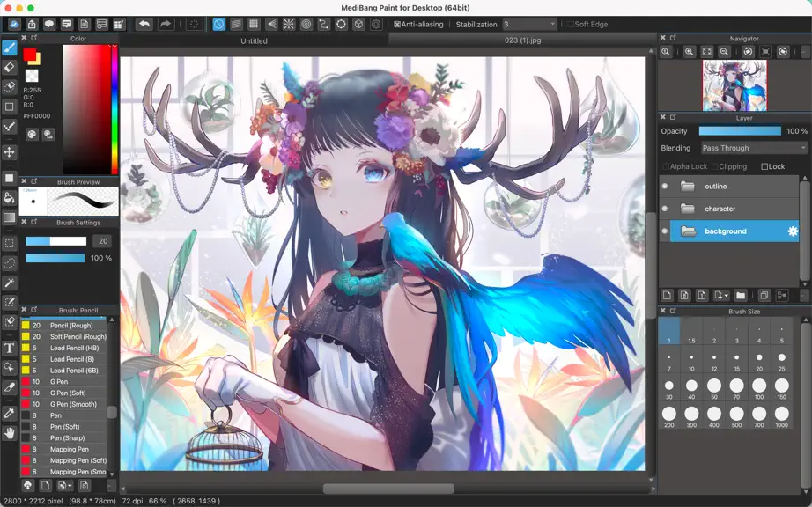Enable the crisscross grid snap
The width and height of the screenshot is (812, 507).
point(254,24)
